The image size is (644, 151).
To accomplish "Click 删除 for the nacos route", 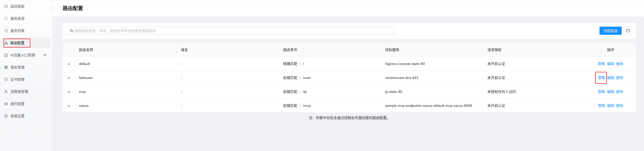I will pyautogui.click(x=619, y=106).
